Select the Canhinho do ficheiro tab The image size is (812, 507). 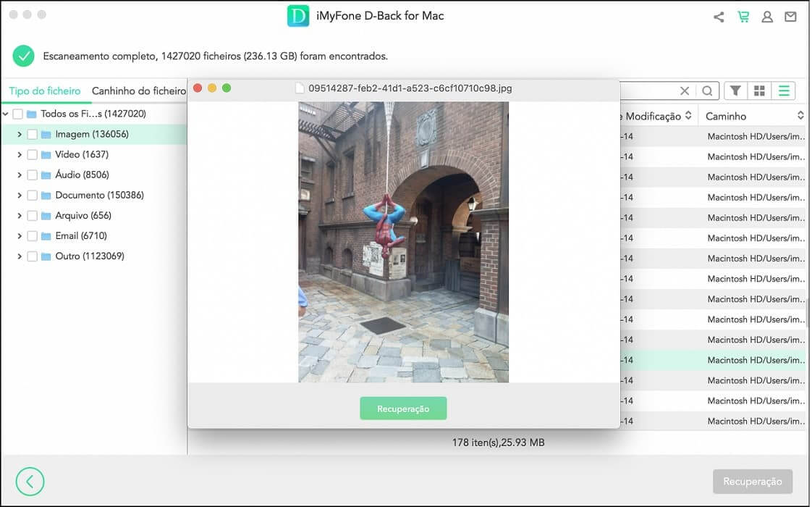(139, 91)
